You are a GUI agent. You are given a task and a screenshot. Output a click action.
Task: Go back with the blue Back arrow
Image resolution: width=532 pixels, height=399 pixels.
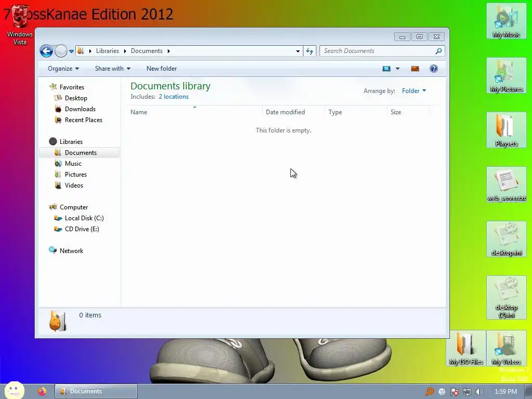click(x=46, y=51)
